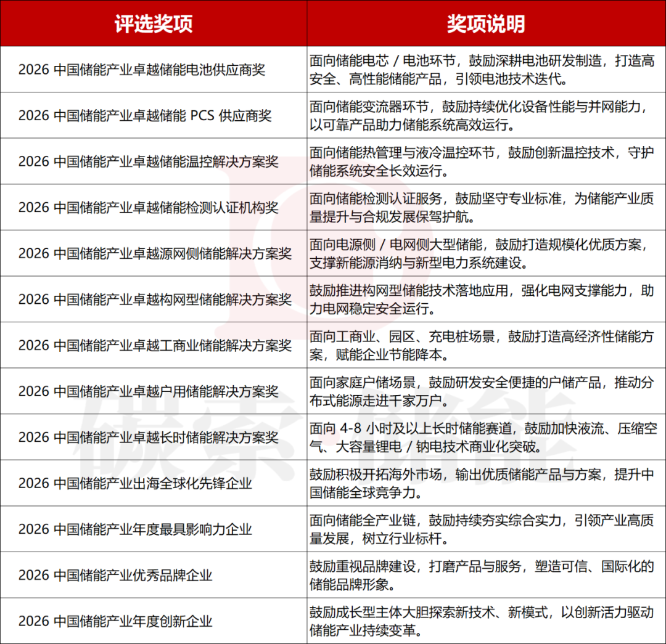Image resolution: width=666 pixels, height=644 pixels.
Task: Click the 奖项说明 column header
Action: (486, 24)
